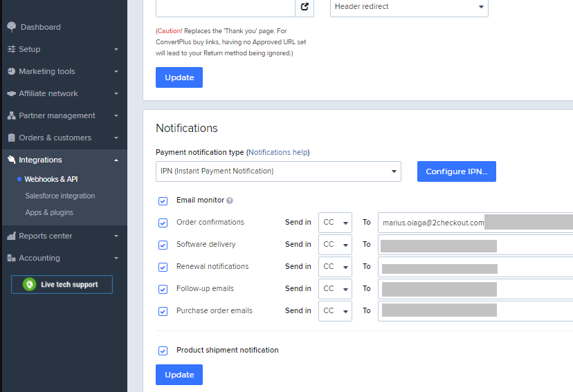This screenshot has height=392, width=573.
Task: Open the Header redirect dropdown
Action: [409, 7]
